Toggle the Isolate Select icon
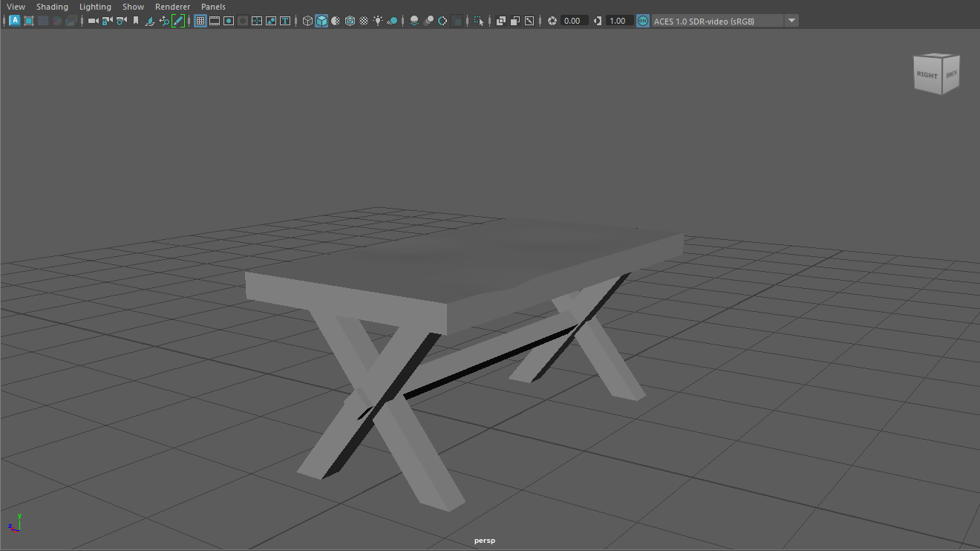The width and height of the screenshot is (980, 551). tap(479, 21)
